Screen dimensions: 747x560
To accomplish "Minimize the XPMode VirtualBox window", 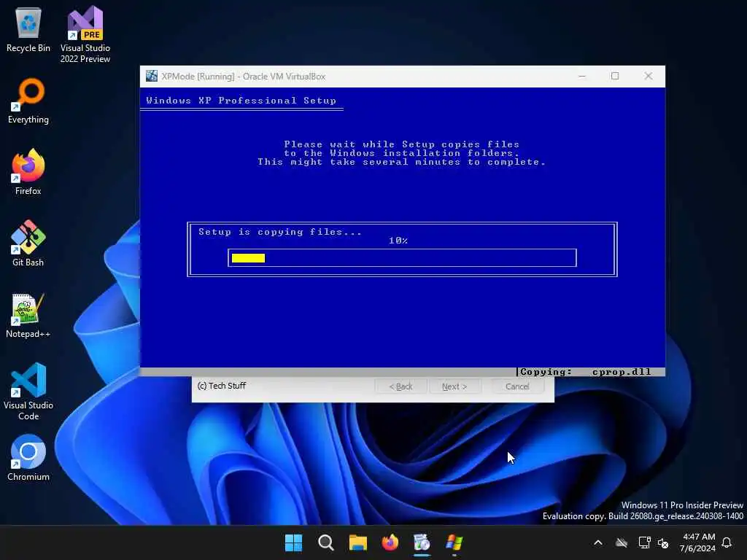I will coord(581,76).
